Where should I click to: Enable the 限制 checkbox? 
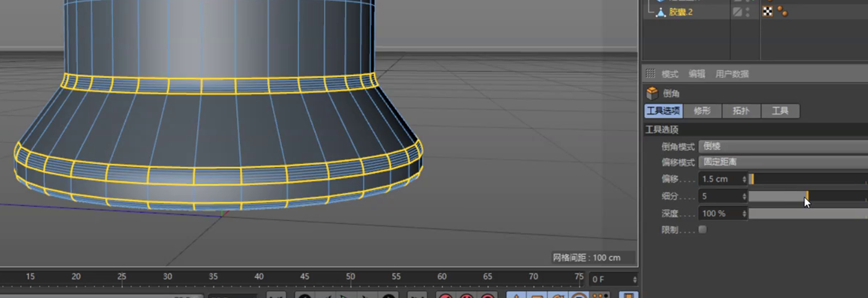click(x=702, y=229)
